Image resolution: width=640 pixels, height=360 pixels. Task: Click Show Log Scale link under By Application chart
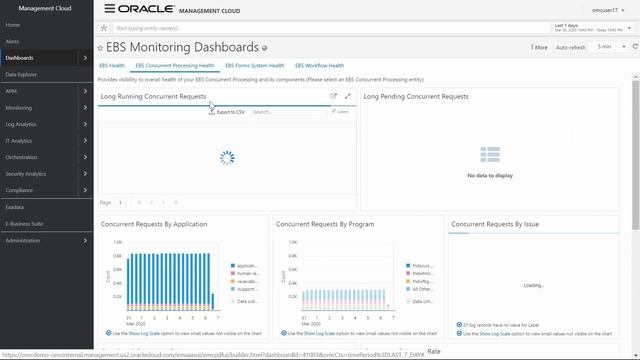(x=144, y=333)
